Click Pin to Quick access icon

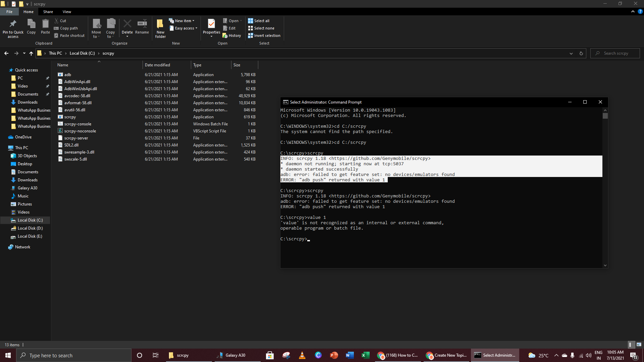click(13, 24)
